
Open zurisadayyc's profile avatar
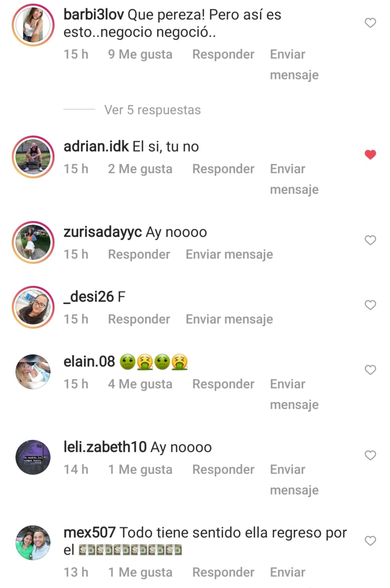coord(33,242)
